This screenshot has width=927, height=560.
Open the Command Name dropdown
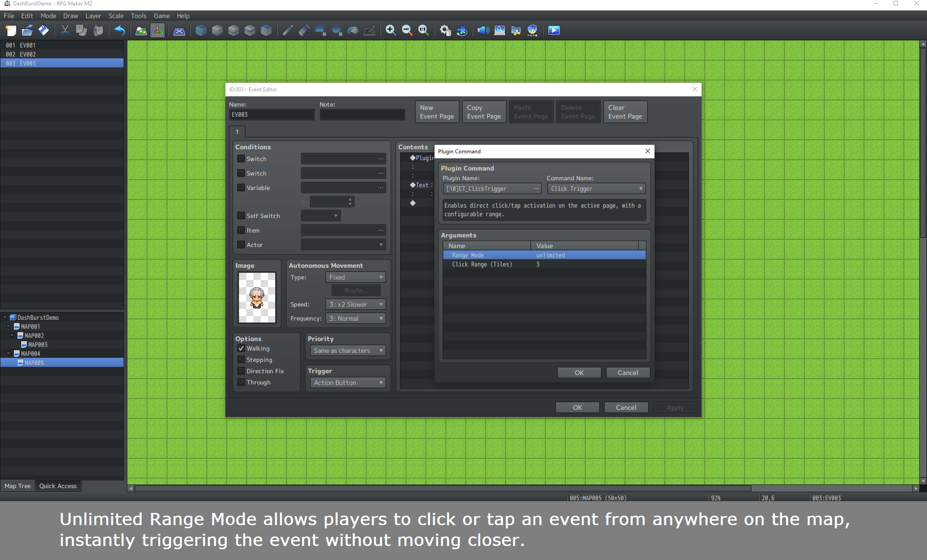(x=596, y=189)
